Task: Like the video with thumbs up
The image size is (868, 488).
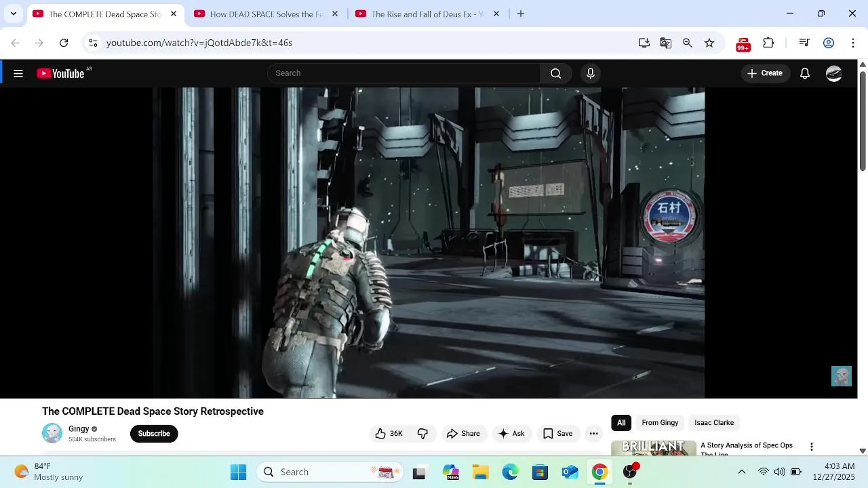Action: (380, 434)
